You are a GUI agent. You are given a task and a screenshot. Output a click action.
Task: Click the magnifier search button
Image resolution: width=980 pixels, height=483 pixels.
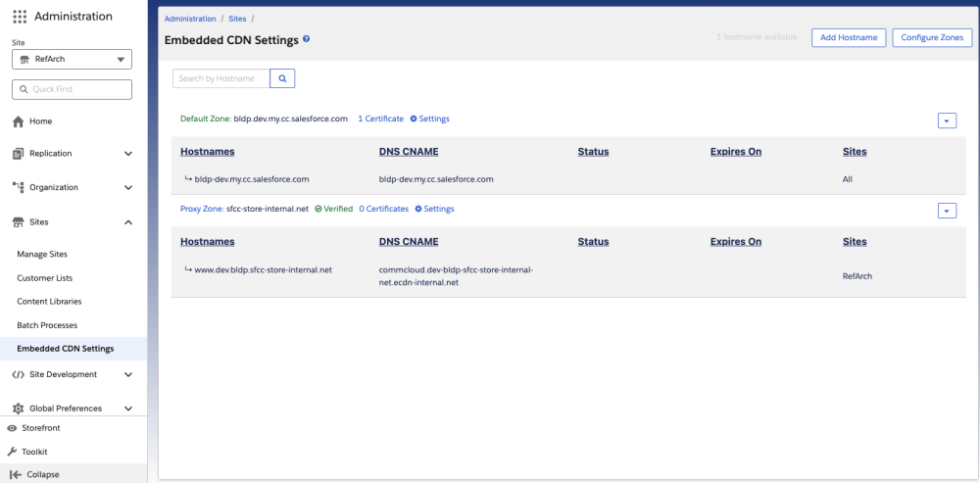[282, 78]
